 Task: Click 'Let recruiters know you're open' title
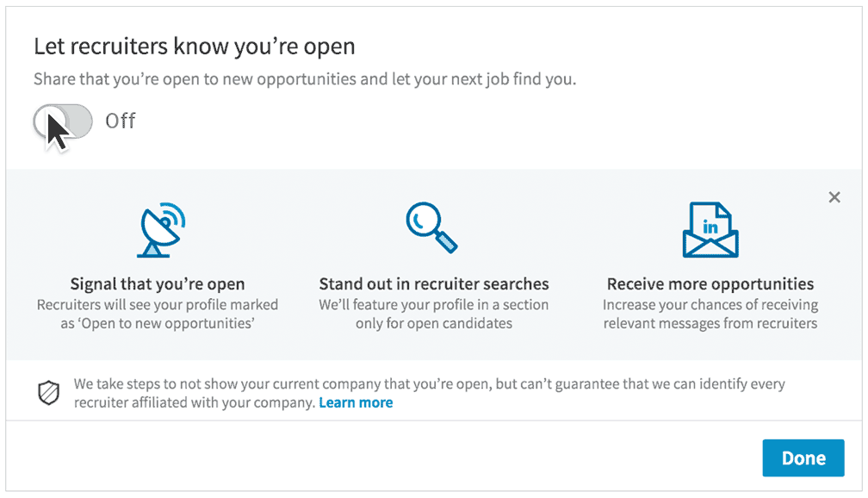194,46
